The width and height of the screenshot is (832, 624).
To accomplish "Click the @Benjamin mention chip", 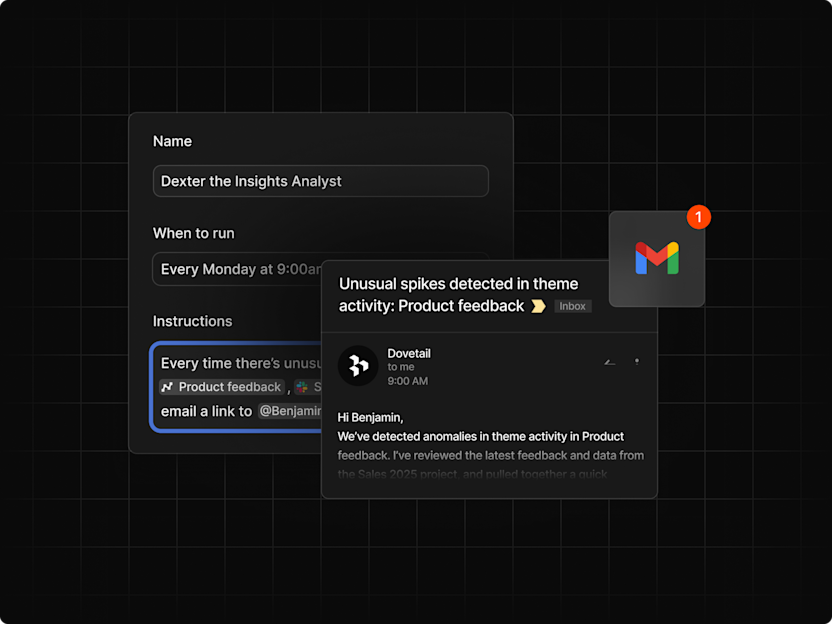I will click(290, 411).
